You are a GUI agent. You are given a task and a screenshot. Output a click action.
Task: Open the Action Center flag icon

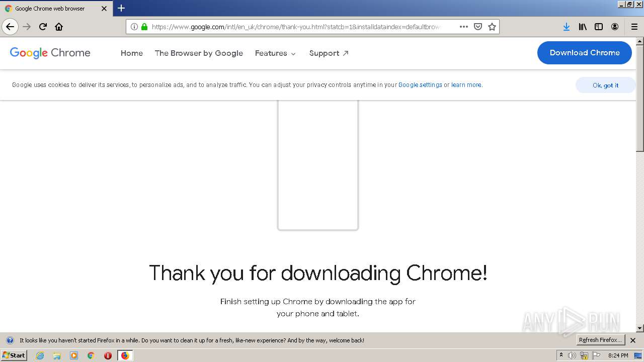pos(596,355)
